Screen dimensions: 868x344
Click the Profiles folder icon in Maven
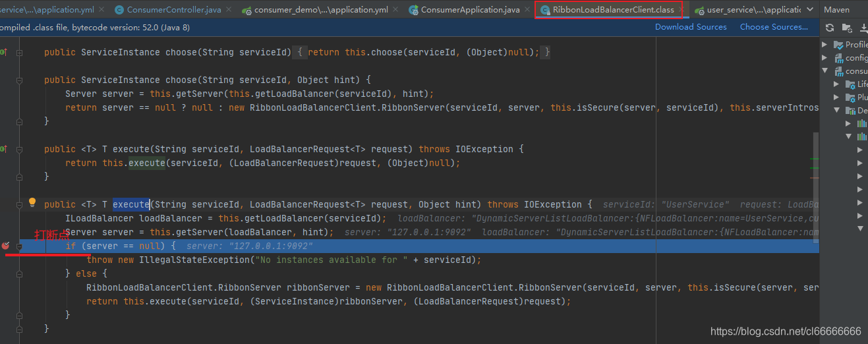[839, 45]
